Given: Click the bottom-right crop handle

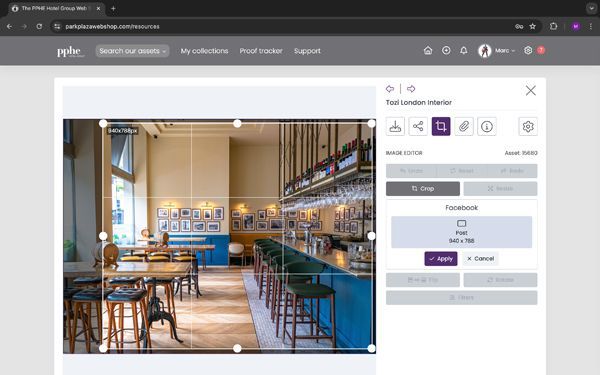Looking at the screenshot, I should pos(372,348).
